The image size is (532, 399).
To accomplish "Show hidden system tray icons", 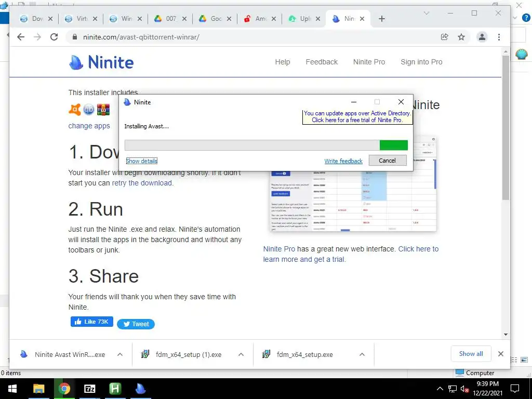I will (x=440, y=389).
